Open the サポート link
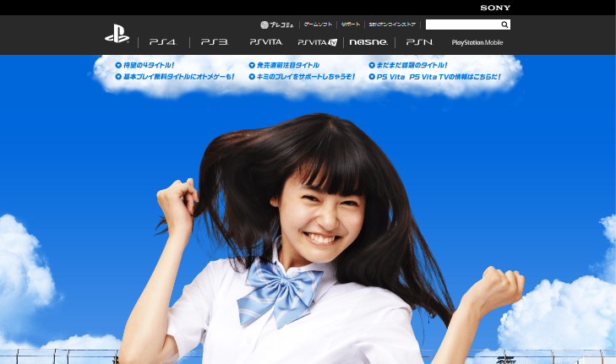 tap(351, 24)
